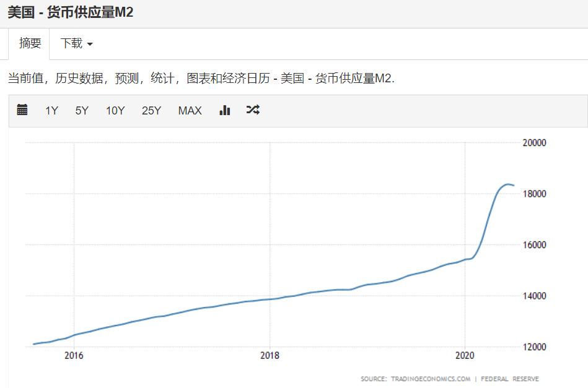Screen dimensions: 588x388
Task: Click the M2 trend line at its 2020 peak
Action: (509, 184)
